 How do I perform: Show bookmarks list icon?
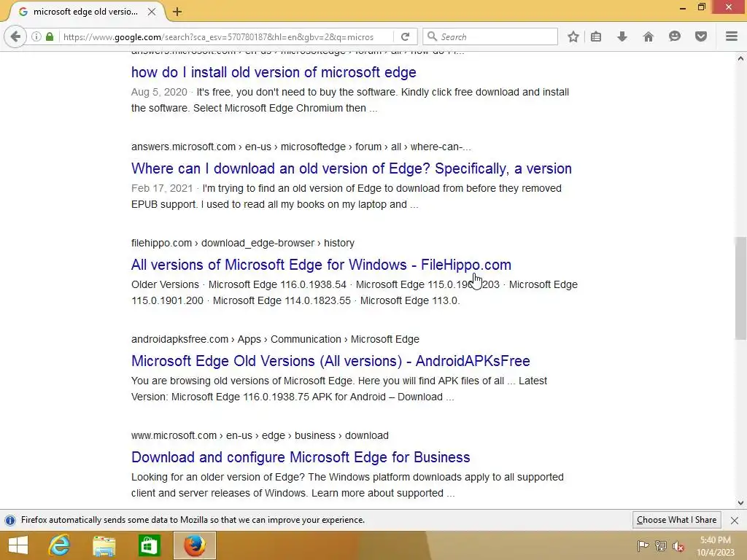point(596,36)
